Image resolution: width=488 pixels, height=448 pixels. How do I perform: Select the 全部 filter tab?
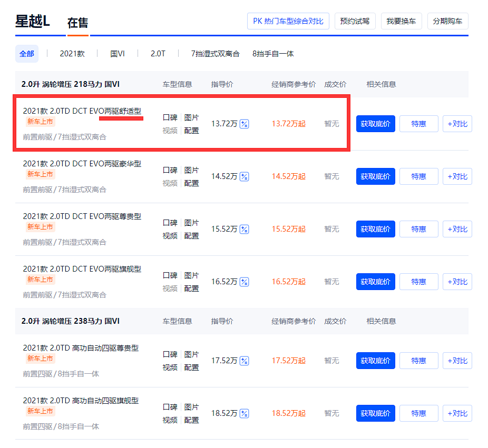[x=27, y=54]
